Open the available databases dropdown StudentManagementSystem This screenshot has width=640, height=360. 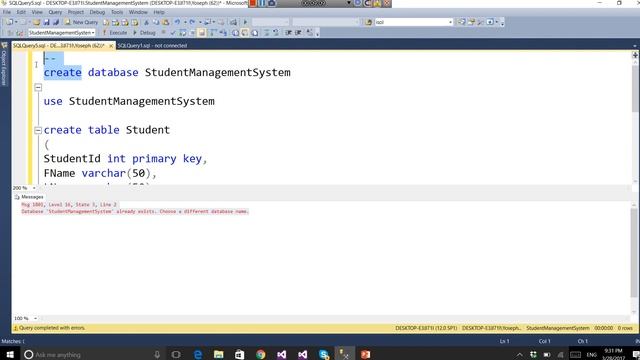[x=62, y=33]
